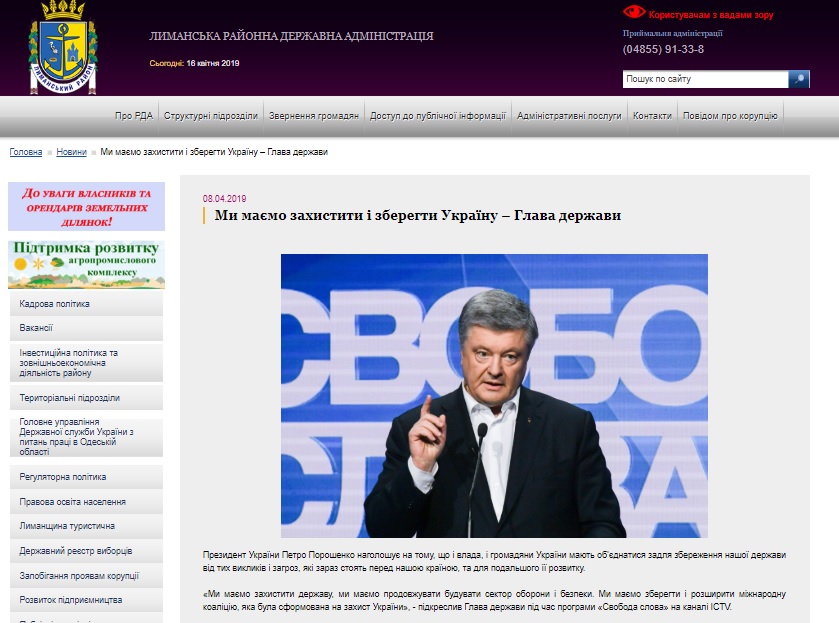This screenshot has width=839, height=623.
Task: Click 'Повідом про корупцію' menu item
Action: point(730,116)
